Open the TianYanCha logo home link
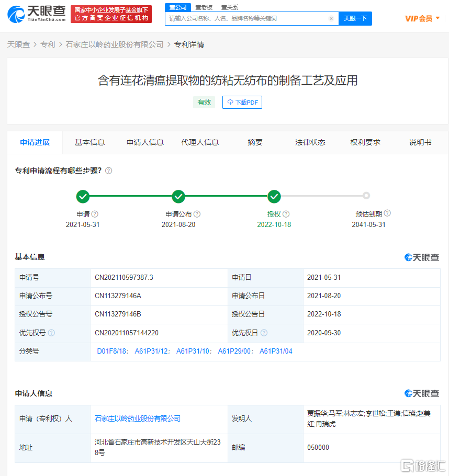The image size is (449, 476). pos(37,14)
